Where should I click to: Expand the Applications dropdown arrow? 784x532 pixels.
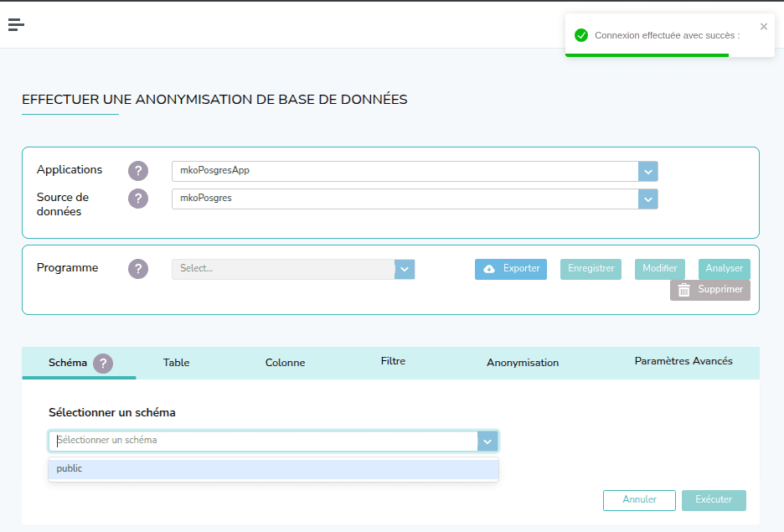[648, 171]
